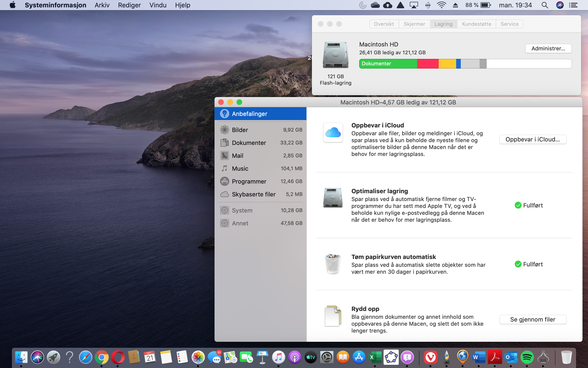Open the Trash in the Dock
Screen dimensions: 588x368
[x=566, y=357]
